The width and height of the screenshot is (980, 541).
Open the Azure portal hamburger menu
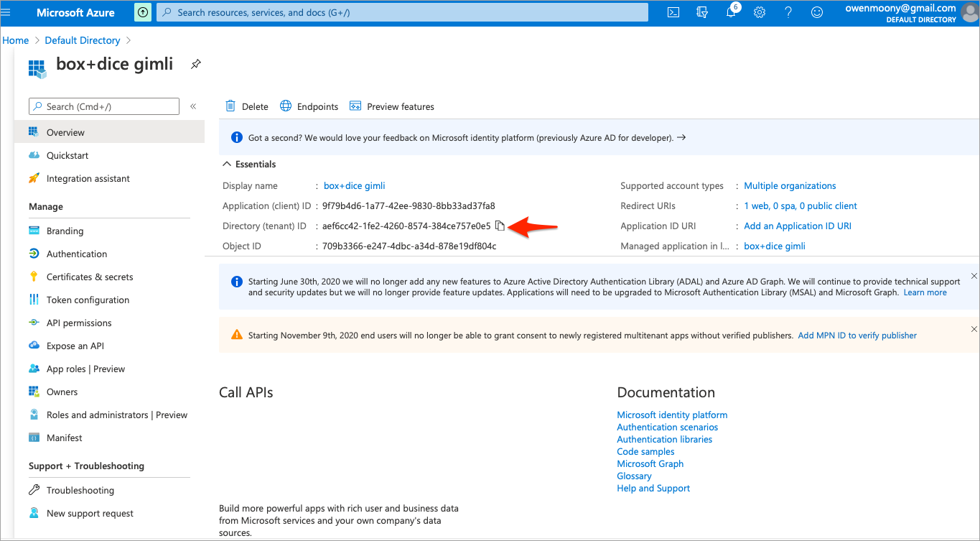(x=6, y=12)
